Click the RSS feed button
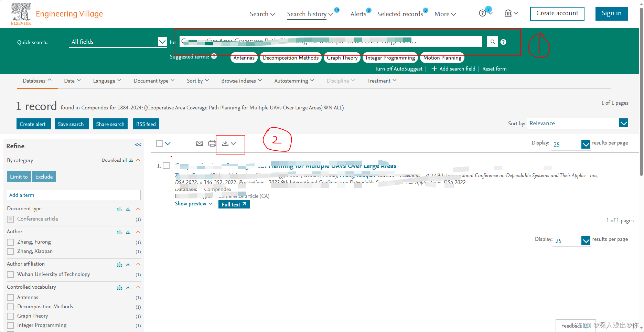 pyautogui.click(x=146, y=124)
